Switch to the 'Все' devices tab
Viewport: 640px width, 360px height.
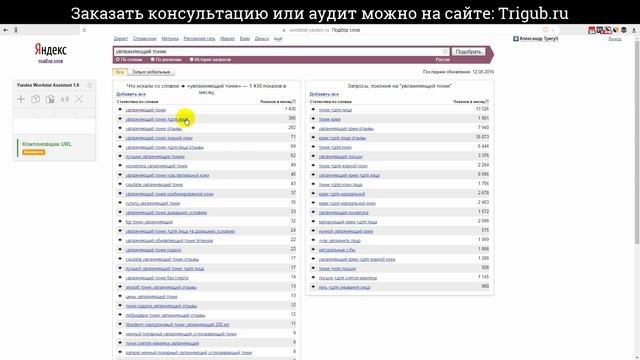coord(120,72)
